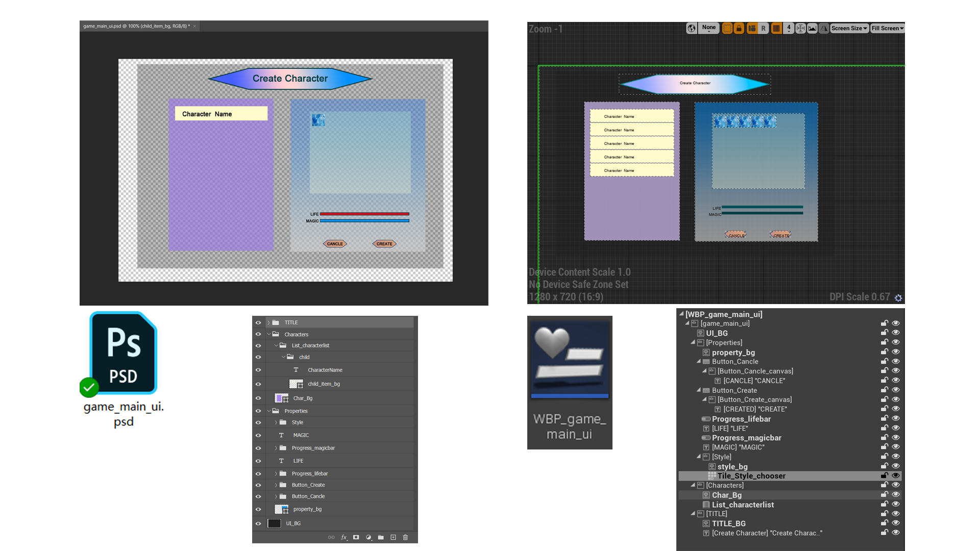Screen dimensions: 980x551
Task: Add a layer mask from Layers panel
Action: 356,537
